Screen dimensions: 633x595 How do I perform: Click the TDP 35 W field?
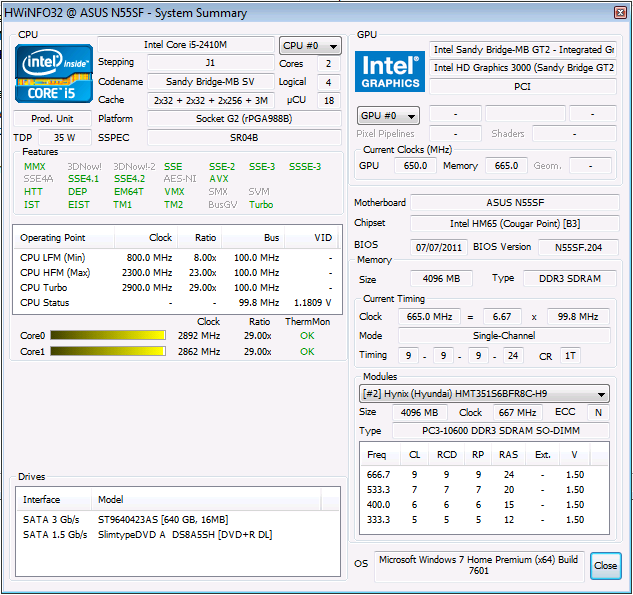pos(65,138)
